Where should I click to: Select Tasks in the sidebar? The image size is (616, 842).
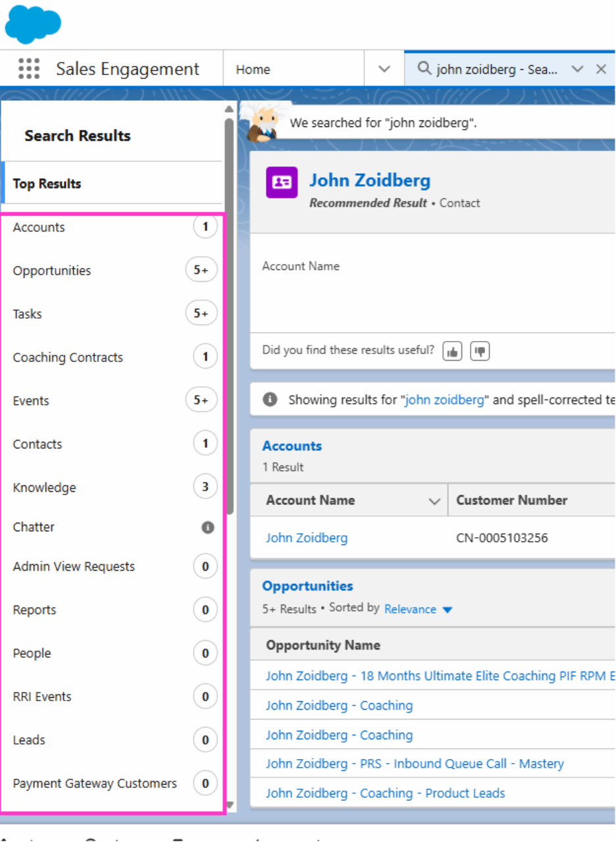112,314
